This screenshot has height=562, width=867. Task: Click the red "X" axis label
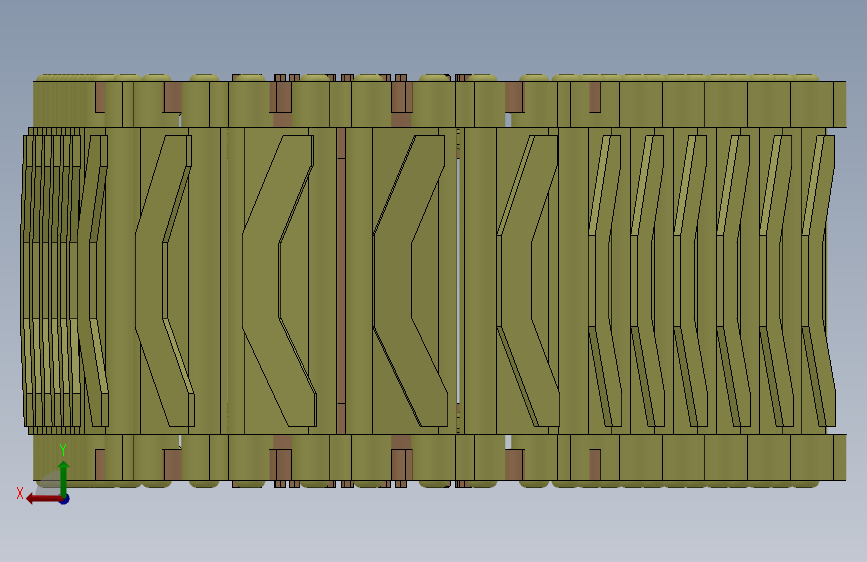point(20,493)
